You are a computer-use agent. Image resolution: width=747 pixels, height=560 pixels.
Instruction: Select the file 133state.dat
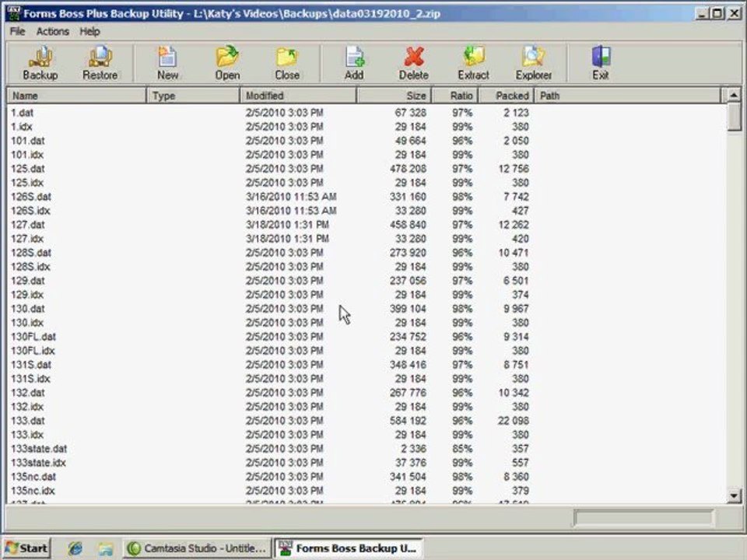point(39,449)
